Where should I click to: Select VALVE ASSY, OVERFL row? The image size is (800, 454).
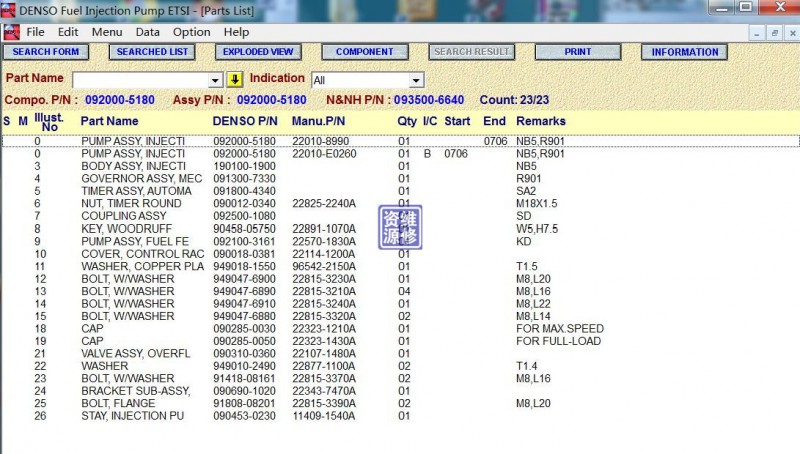pos(401,354)
